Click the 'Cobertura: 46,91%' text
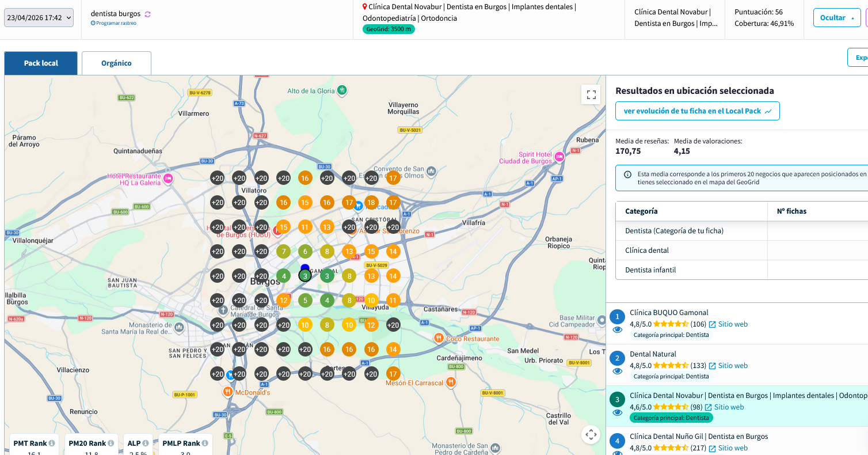 (764, 24)
